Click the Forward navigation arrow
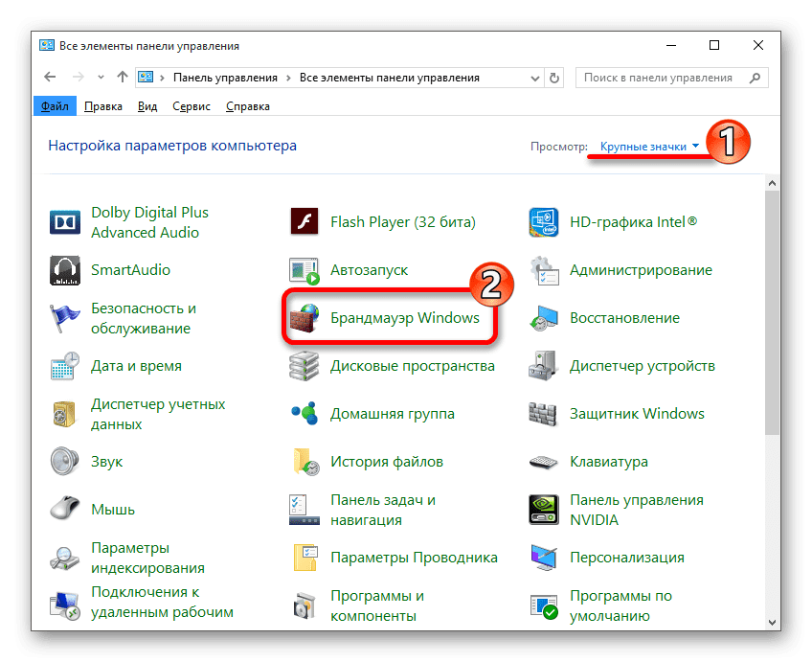The height and width of the screenshot is (662, 812). click(x=79, y=78)
